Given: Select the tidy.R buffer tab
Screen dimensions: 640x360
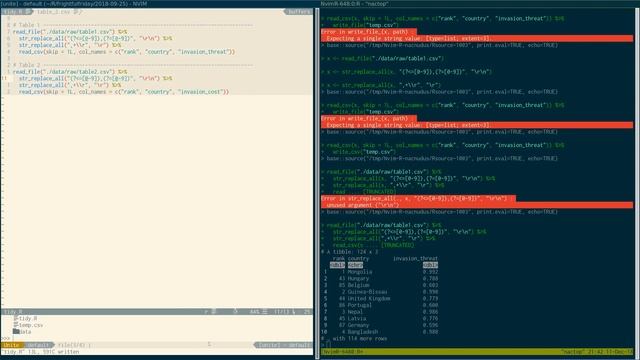Looking at the screenshot, I should click(x=16, y=12).
